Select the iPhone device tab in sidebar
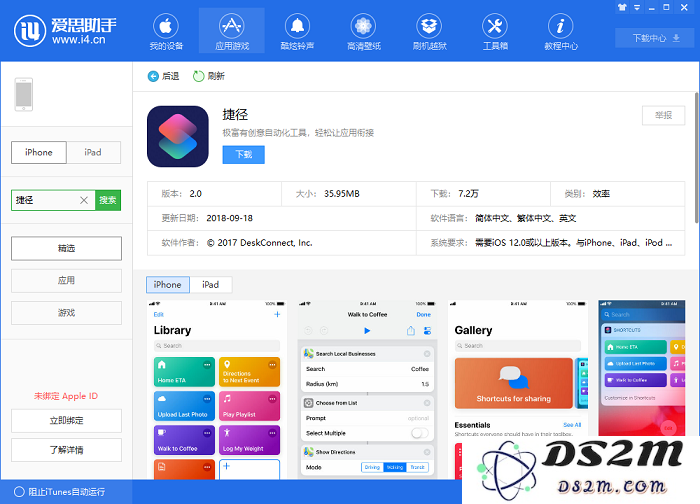The width and height of the screenshot is (700, 504). tap(39, 152)
